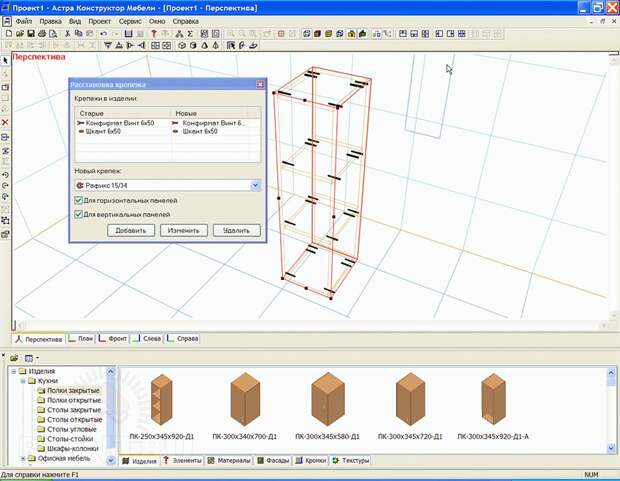This screenshot has height=481, width=620.
Task: Click the Cut scissors icon
Action: click(68, 34)
